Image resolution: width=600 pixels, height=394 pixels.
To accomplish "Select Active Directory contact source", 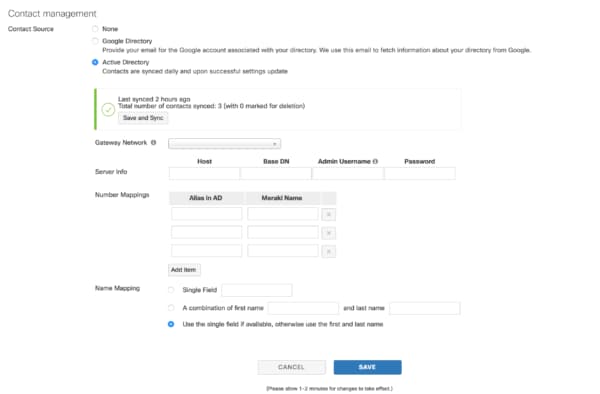I will point(95,62).
